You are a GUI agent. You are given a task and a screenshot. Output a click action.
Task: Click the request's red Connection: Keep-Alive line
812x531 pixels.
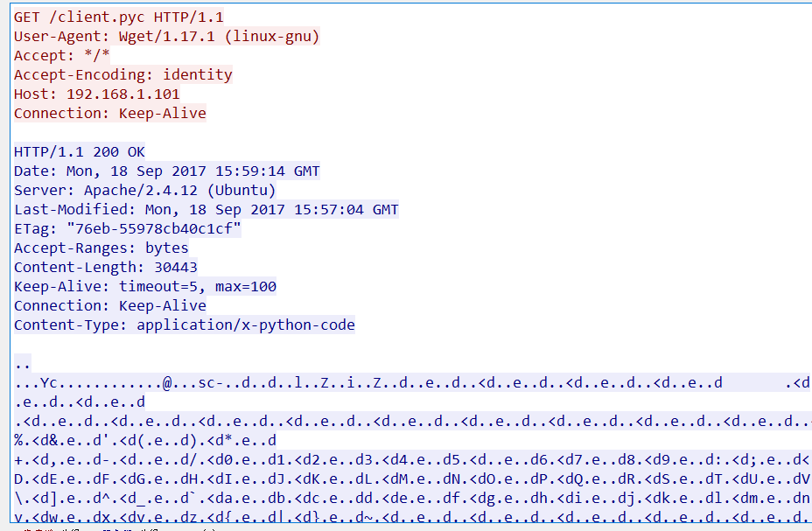[x=109, y=113]
